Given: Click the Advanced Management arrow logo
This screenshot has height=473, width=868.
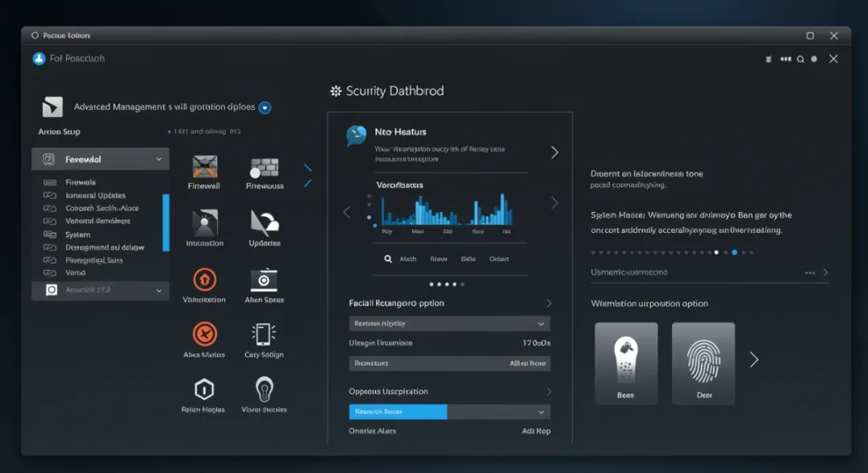Looking at the screenshot, I should coord(52,107).
